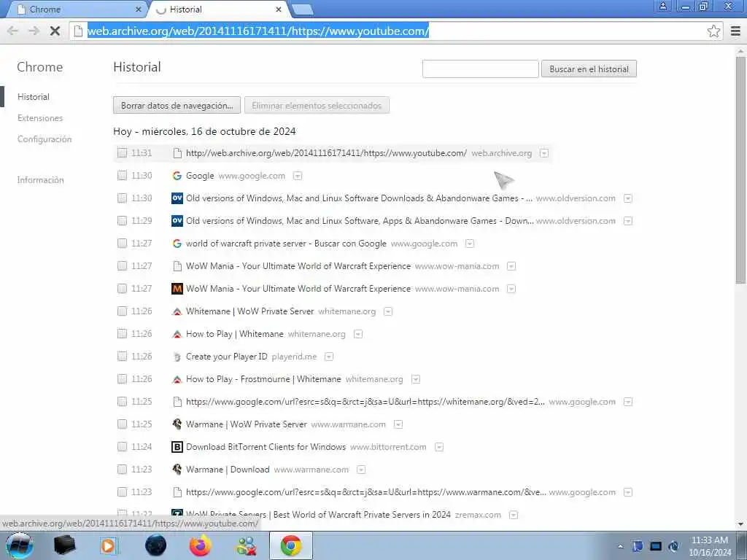The height and width of the screenshot is (560, 747).
Task: Open the people messenger taskbar icon
Action: [x=246, y=545]
